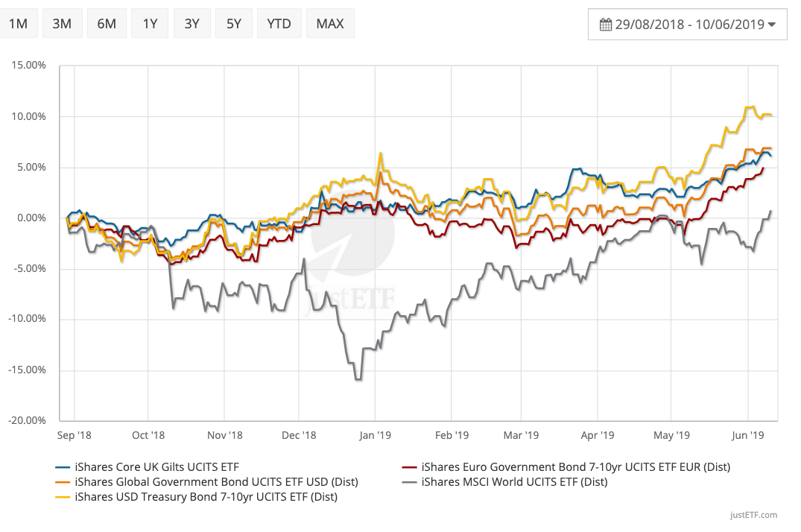Select the 3Y time range
The width and height of the screenshot is (801, 532).
point(192,23)
